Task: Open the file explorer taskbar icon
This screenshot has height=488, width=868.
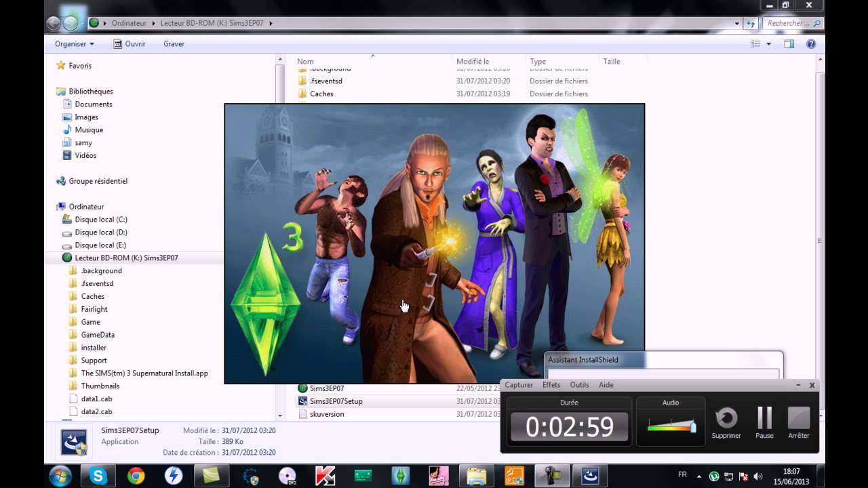Action: click(477, 476)
